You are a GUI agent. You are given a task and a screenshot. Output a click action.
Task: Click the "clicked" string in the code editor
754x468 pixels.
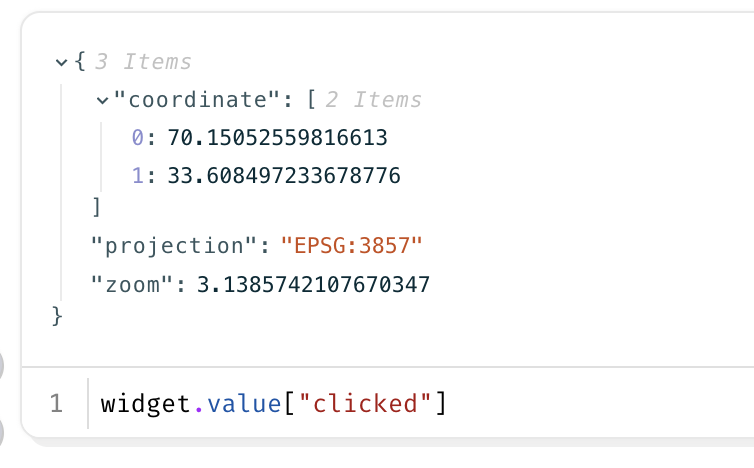point(365,404)
